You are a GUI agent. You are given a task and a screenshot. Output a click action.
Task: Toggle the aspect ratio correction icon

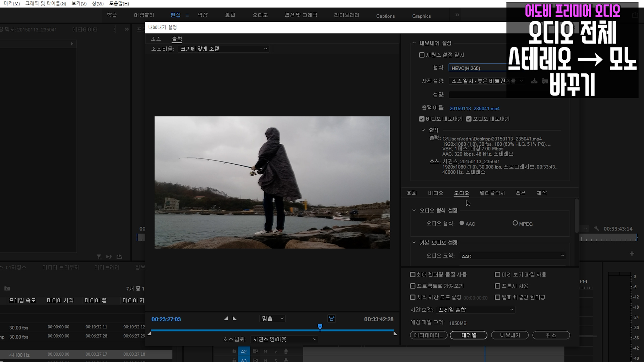(331, 319)
